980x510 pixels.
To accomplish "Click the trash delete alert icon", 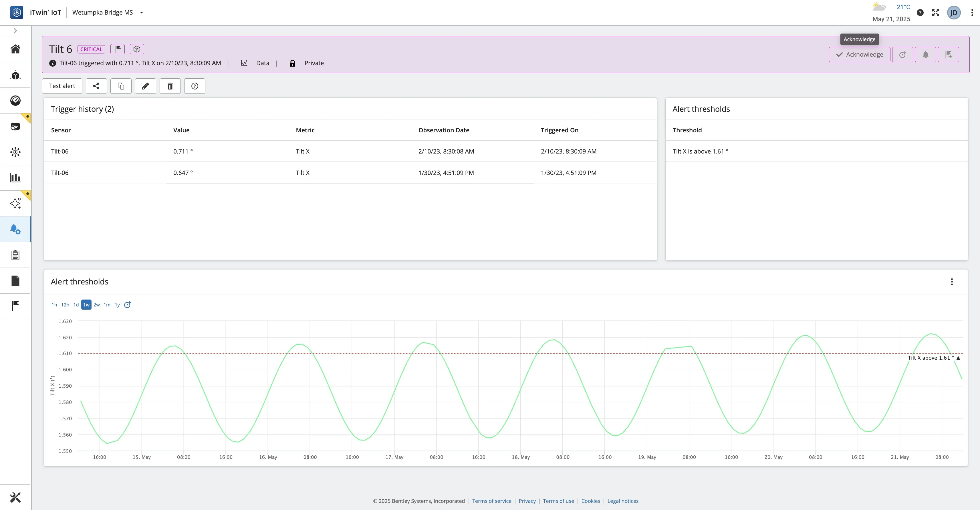I will pyautogui.click(x=170, y=86).
